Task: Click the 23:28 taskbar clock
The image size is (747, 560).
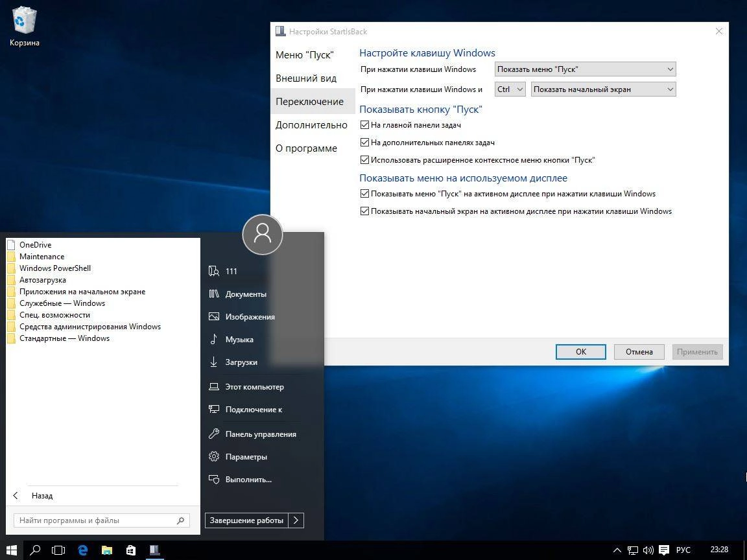Action: [x=719, y=550]
